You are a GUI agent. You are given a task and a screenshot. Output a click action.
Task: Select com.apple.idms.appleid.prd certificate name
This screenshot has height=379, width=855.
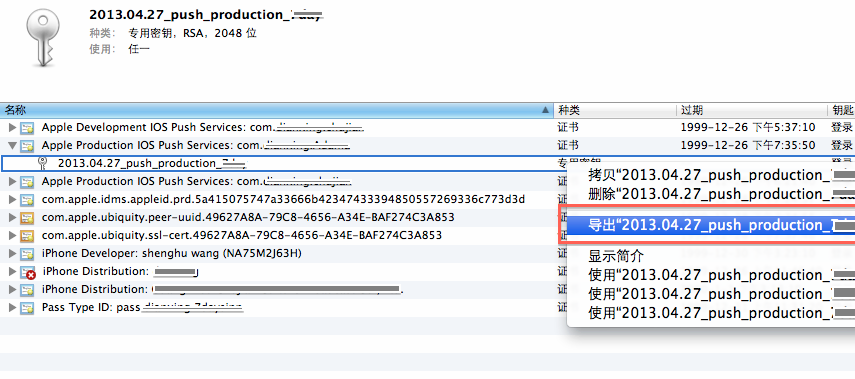(283, 199)
